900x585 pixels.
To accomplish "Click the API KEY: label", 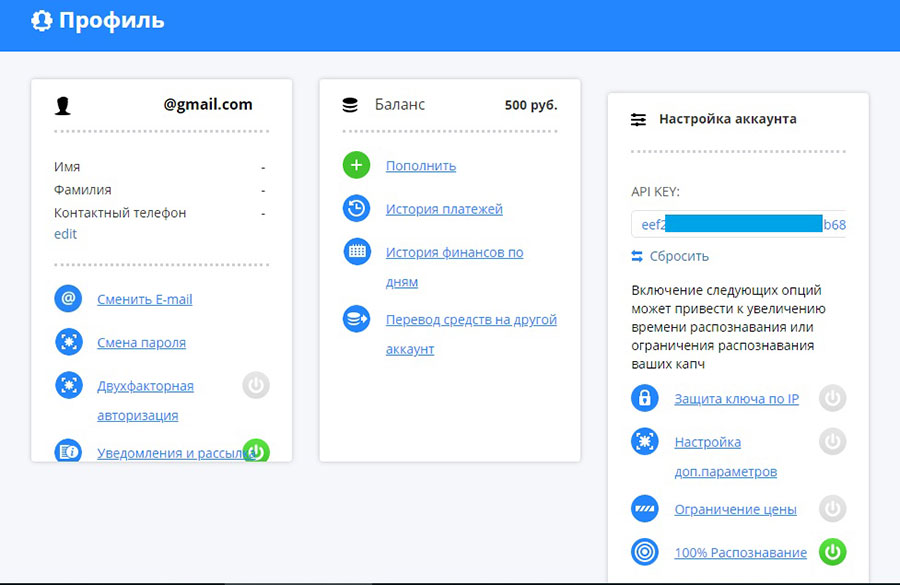I will (x=655, y=192).
